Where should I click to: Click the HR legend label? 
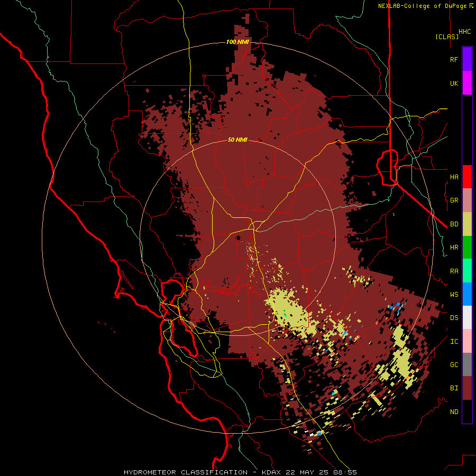coord(454,248)
